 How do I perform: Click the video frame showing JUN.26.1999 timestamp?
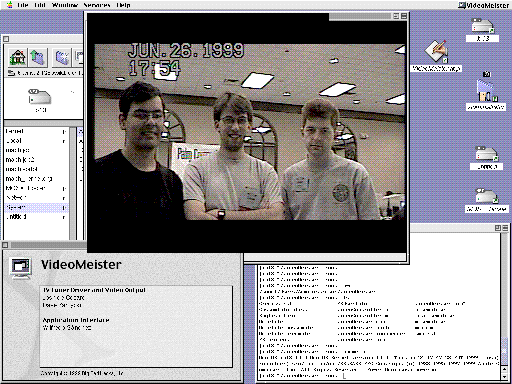tap(250, 132)
